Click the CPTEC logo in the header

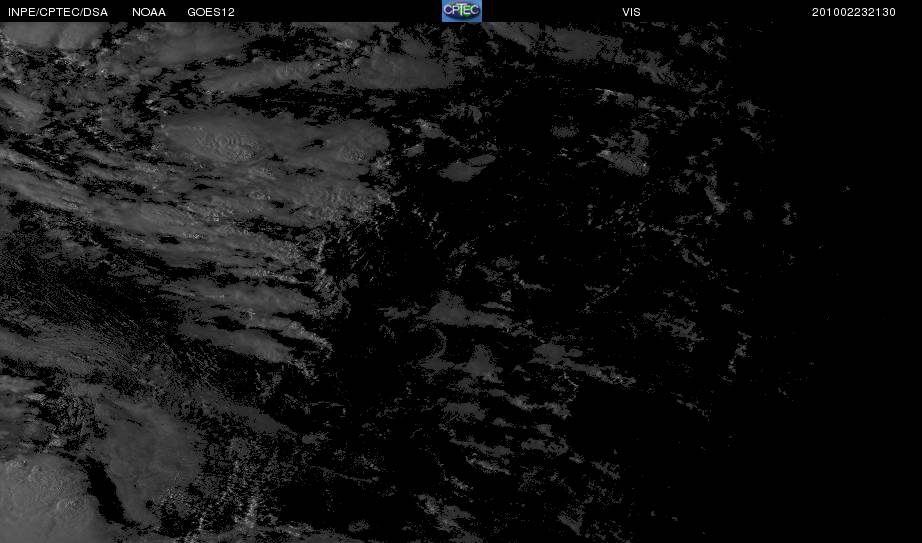click(x=462, y=11)
